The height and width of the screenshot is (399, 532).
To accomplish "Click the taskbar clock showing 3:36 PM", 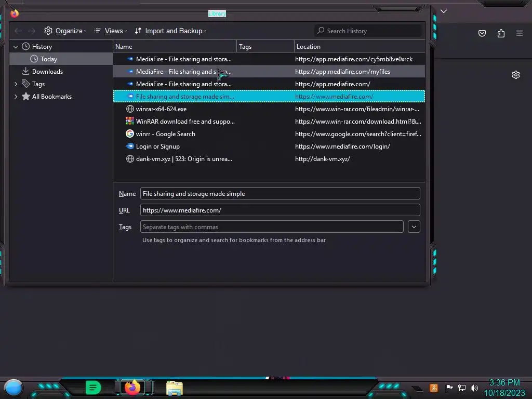I will pyautogui.click(x=504, y=388).
